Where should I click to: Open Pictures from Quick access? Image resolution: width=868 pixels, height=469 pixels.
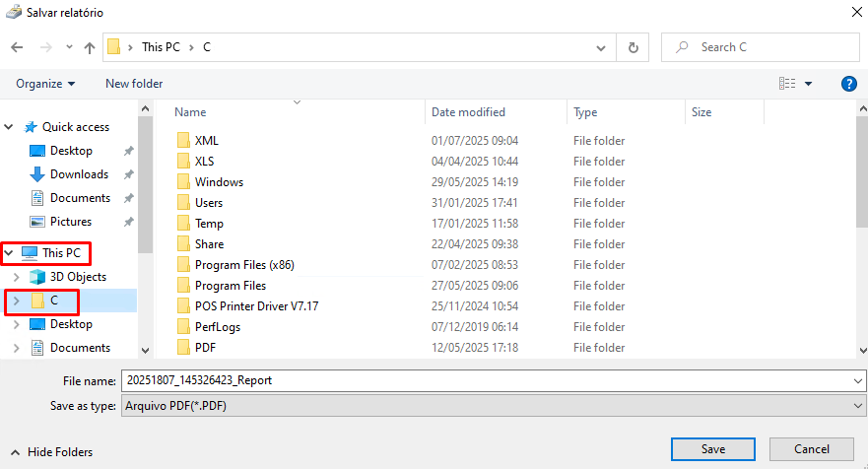click(71, 222)
